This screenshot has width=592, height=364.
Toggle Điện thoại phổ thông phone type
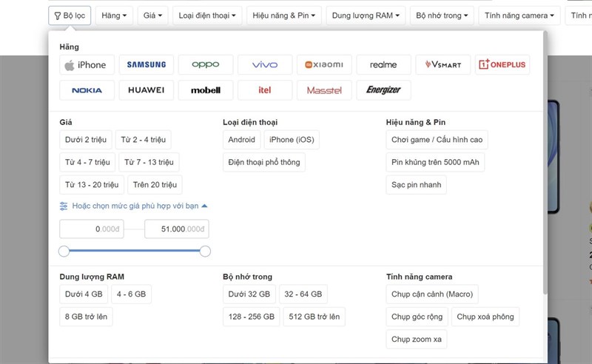tap(264, 162)
